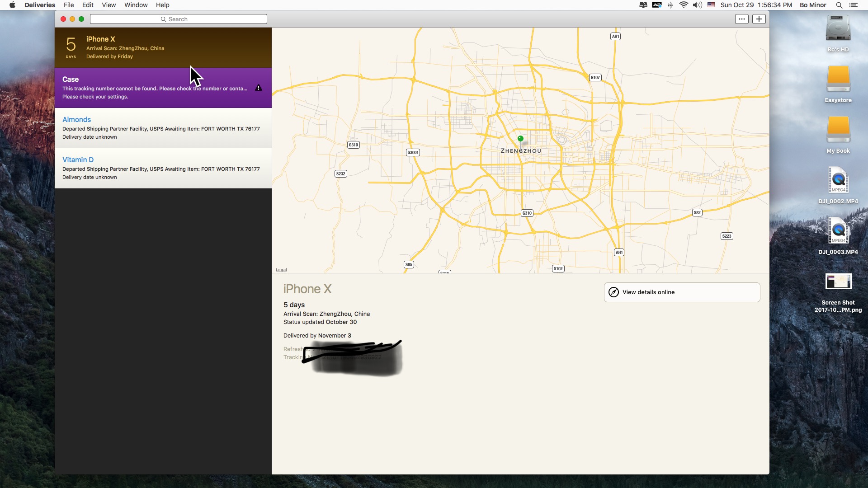
Task: Click the 5 days countdown on iPhone X
Action: pos(71,47)
